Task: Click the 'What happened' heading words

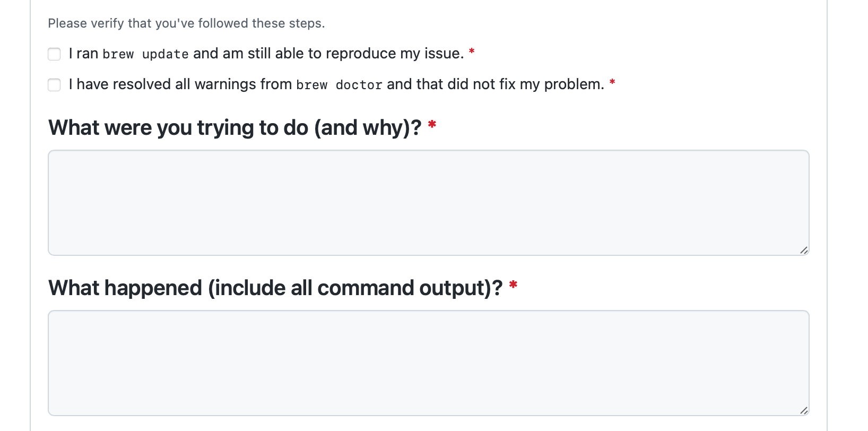Action: click(125, 288)
